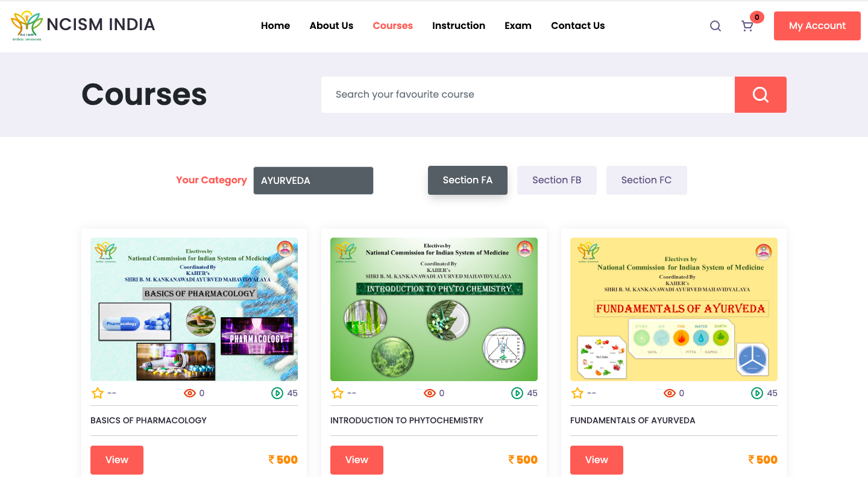Click eye views icon on Introduction to Phytochemistry
Viewport: 868px width, 477px height.
coord(430,393)
